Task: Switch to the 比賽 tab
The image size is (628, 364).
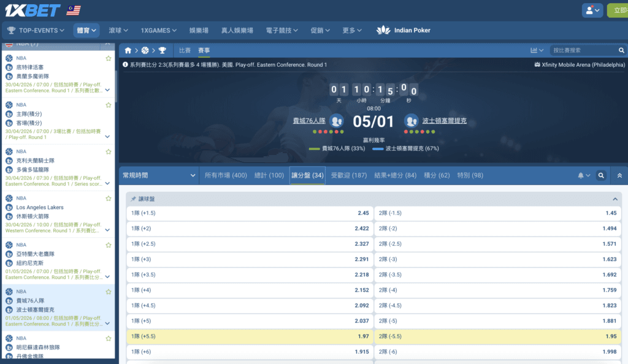Action: (x=185, y=50)
